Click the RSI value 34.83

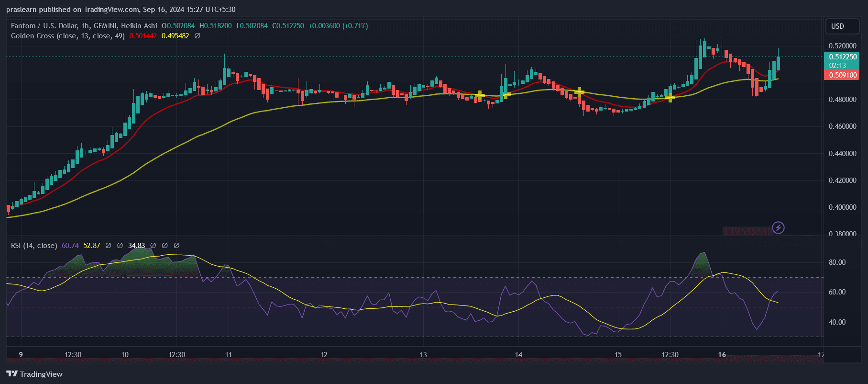(137, 245)
